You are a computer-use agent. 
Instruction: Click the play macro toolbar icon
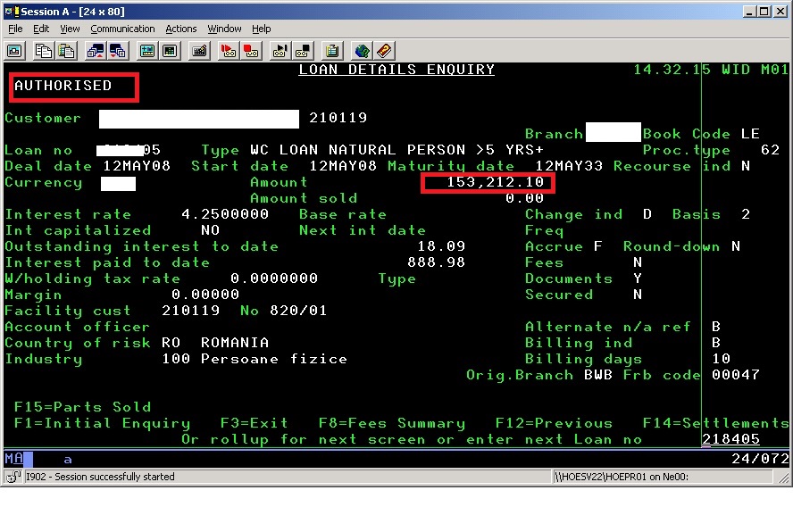point(280,51)
